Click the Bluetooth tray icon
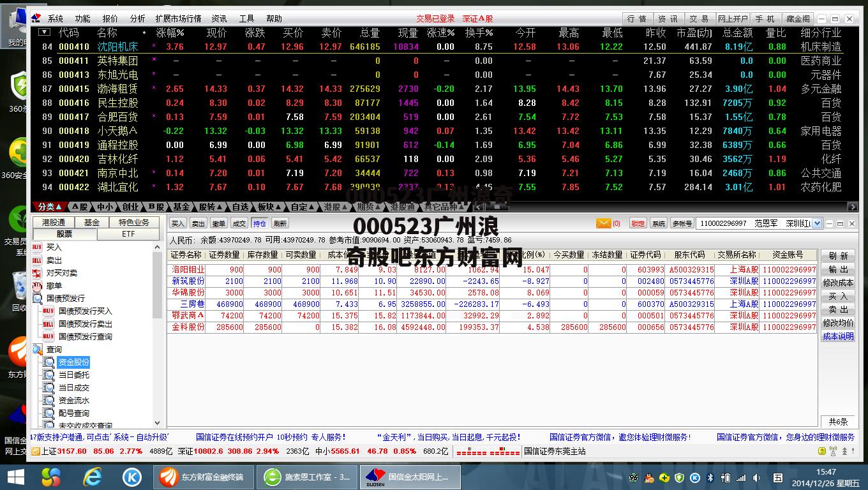 click(710, 477)
